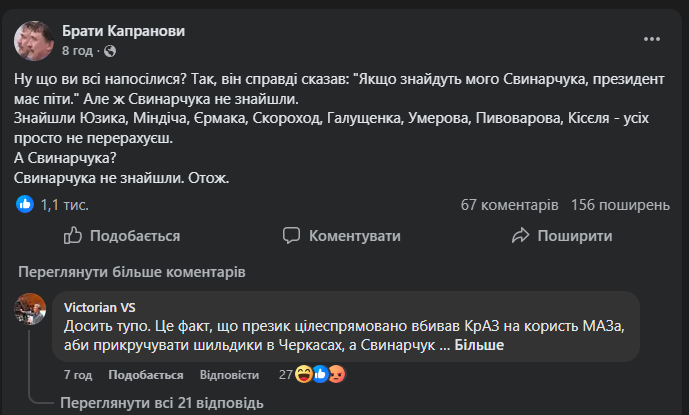Click the blue like reaction icon on post
This screenshot has height=415, width=689.
26,204
